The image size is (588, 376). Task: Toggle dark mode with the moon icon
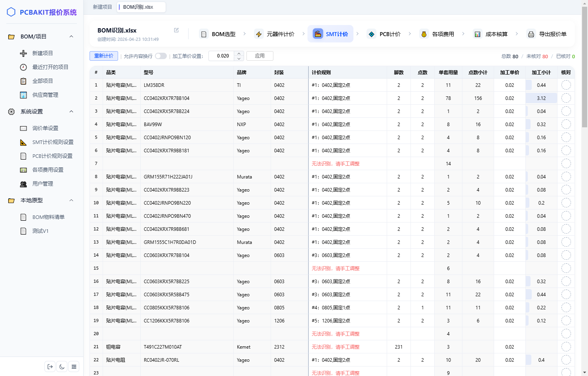tap(62, 366)
